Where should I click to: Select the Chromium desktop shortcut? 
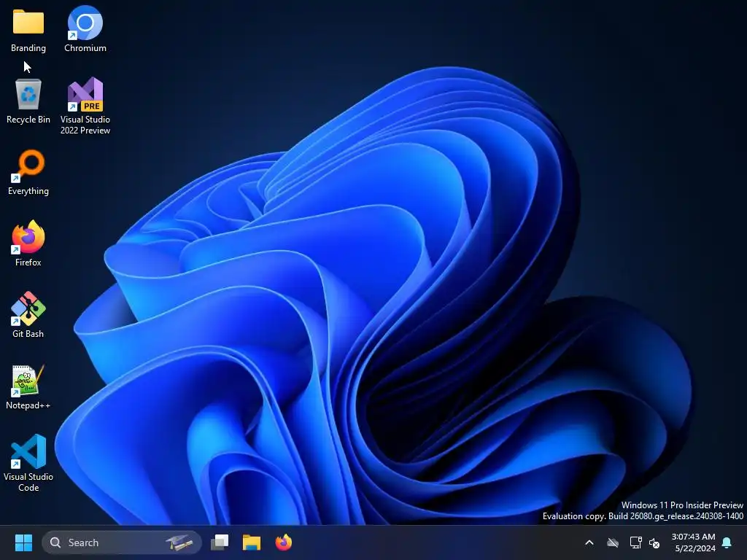(x=85, y=29)
